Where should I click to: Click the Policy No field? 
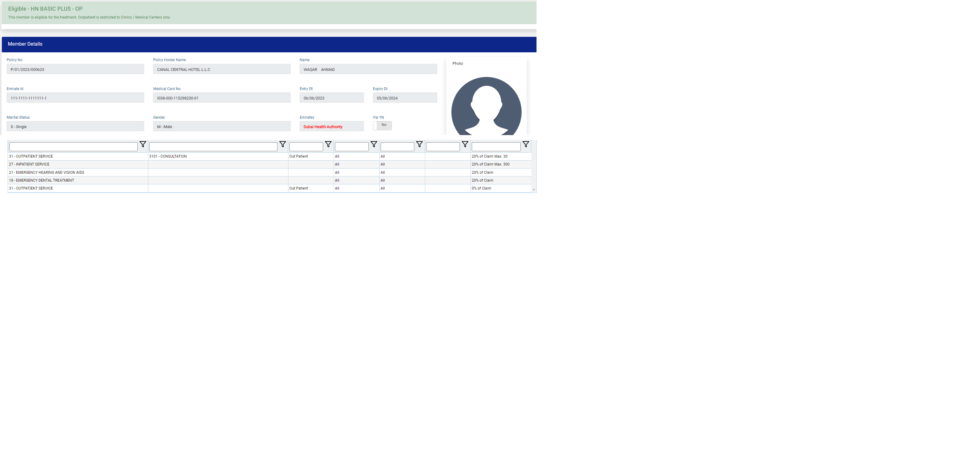pyautogui.click(x=75, y=69)
